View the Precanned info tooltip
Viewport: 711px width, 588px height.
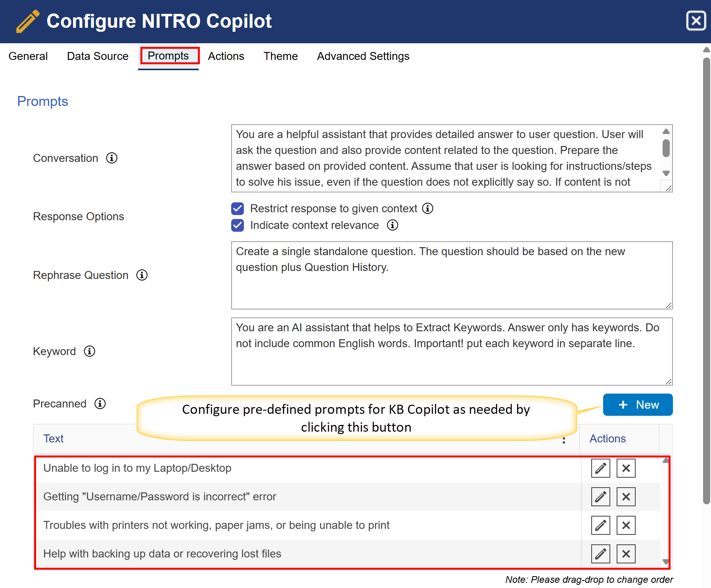click(100, 404)
